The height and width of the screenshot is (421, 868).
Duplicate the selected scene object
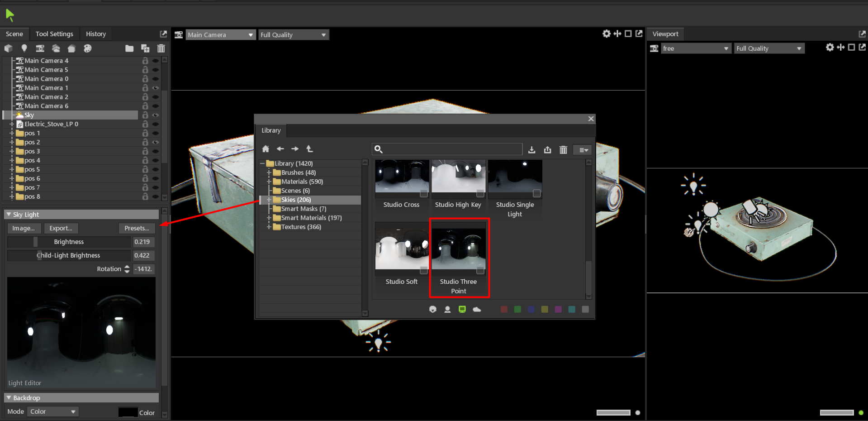[145, 48]
